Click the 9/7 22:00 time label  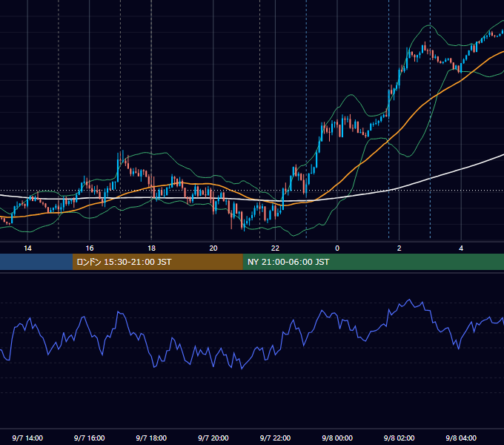[275, 438]
